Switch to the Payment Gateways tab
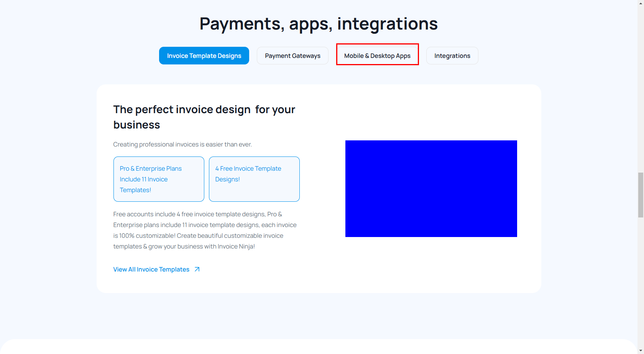This screenshot has height=354, width=644. pos(292,56)
